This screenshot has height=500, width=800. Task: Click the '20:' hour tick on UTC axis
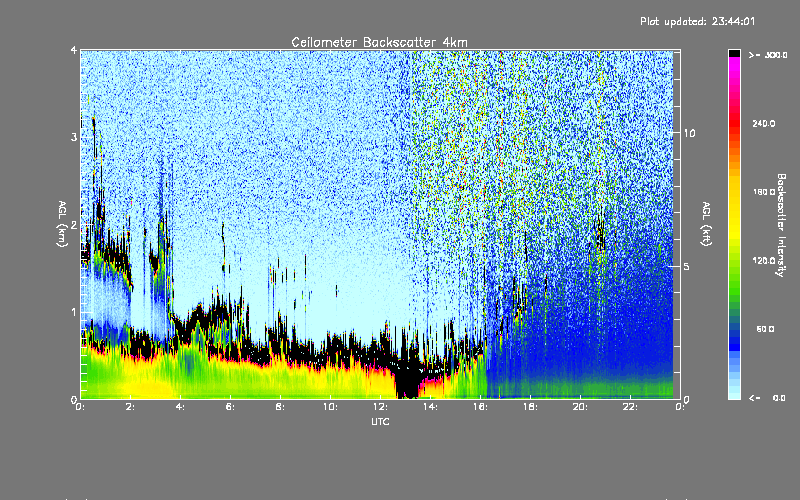581,407
